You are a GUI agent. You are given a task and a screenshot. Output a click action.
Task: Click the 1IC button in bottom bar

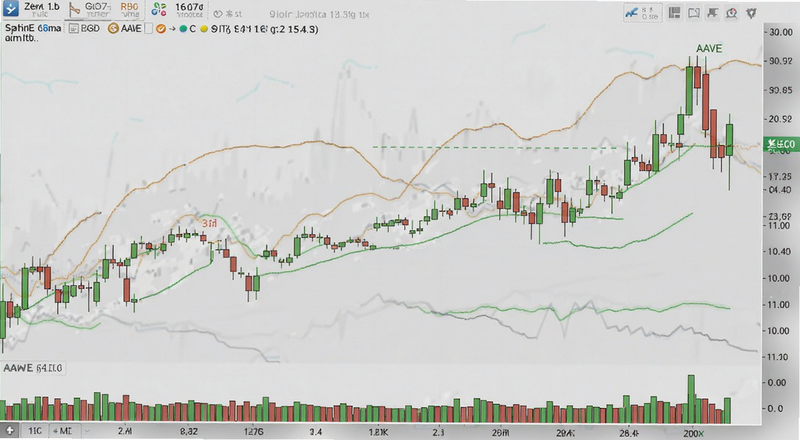point(35,431)
